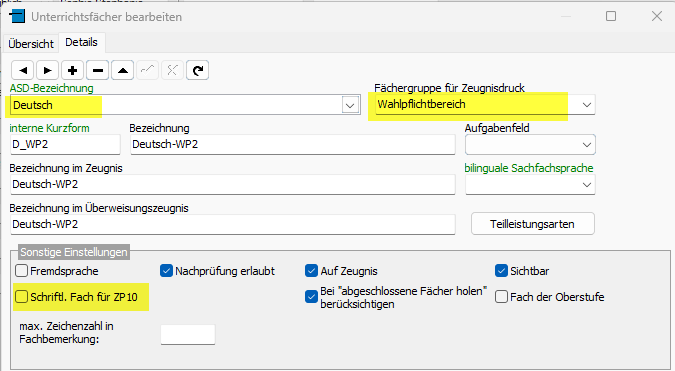The image size is (675, 371).
Task: Select the Details tab
Action: click(x=81, y=42)
